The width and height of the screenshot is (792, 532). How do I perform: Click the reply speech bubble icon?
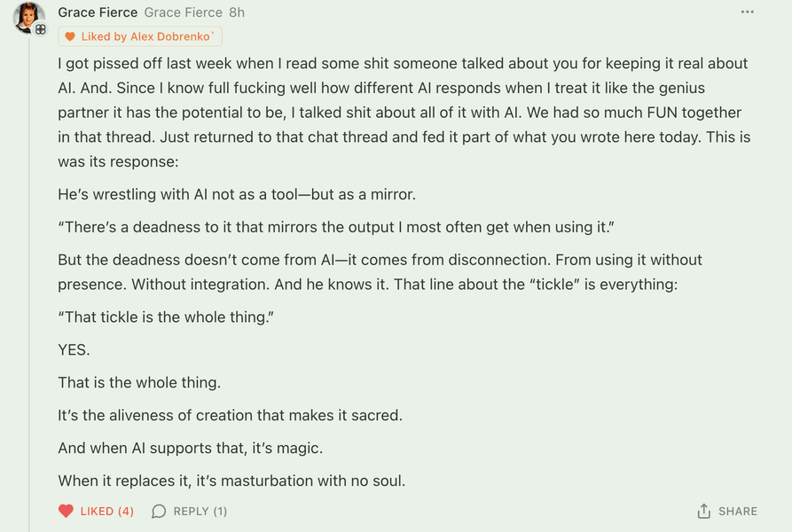tap(159, 512)
